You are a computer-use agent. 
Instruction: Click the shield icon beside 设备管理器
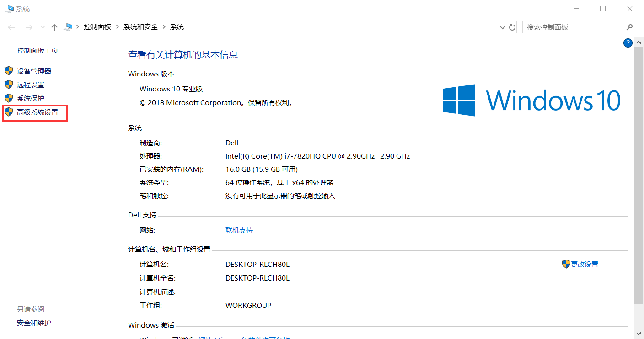tap(9, 71)
